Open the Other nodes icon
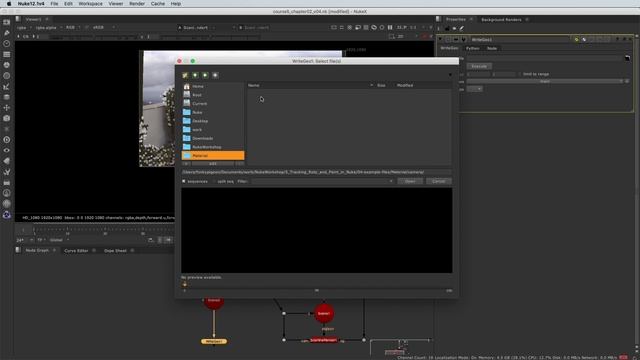Image resolution: width=640 pixels, height=360 pixels. pos(7,182)
